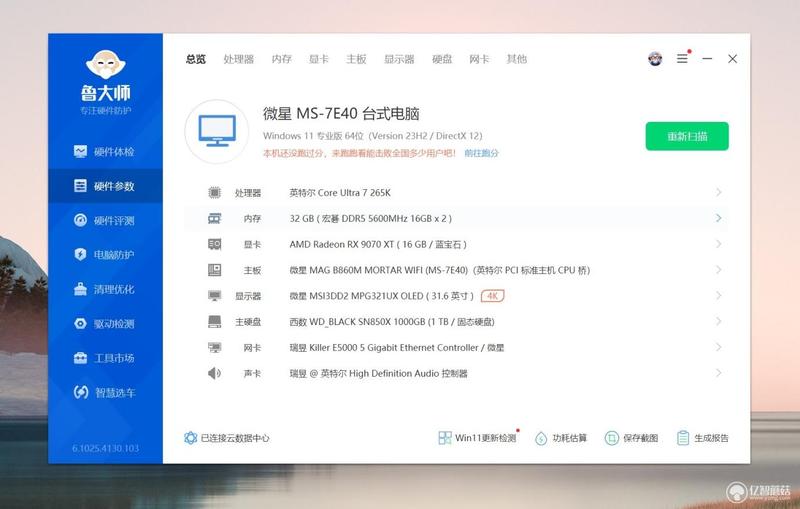Image resolution: width=800 pixels, height=509 pixels.
Task: Select 驱动检测 sidebar item
Action: click(104, 323)
